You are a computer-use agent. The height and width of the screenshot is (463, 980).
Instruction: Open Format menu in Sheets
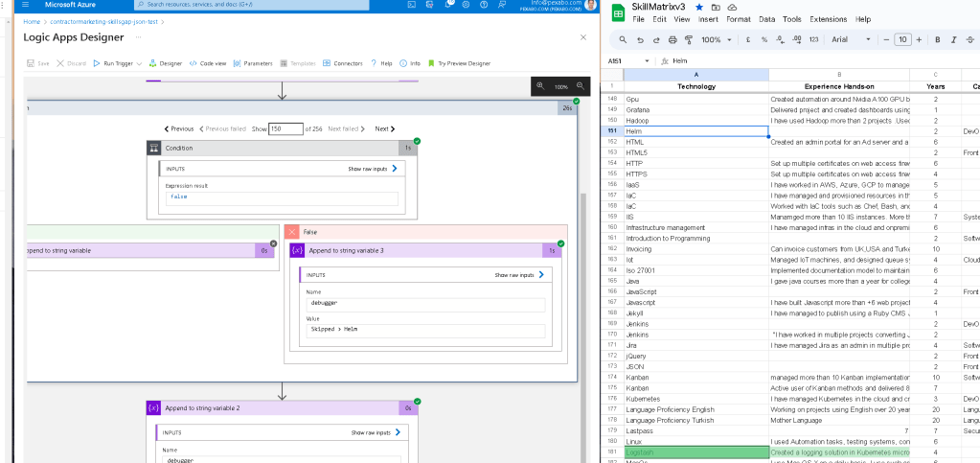[739, 19]
